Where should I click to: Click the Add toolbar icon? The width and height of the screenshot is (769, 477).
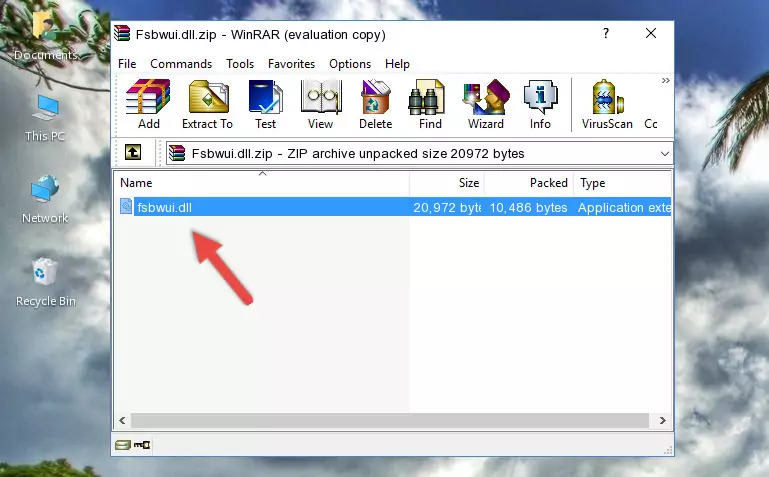coord(148,104)
